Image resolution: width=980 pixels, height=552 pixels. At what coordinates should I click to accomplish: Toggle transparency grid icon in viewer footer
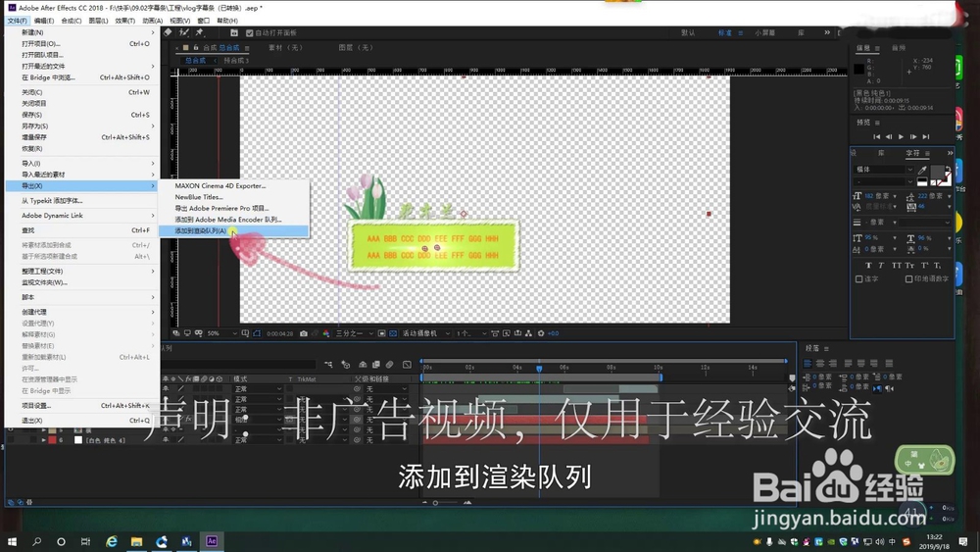[393, 333]
